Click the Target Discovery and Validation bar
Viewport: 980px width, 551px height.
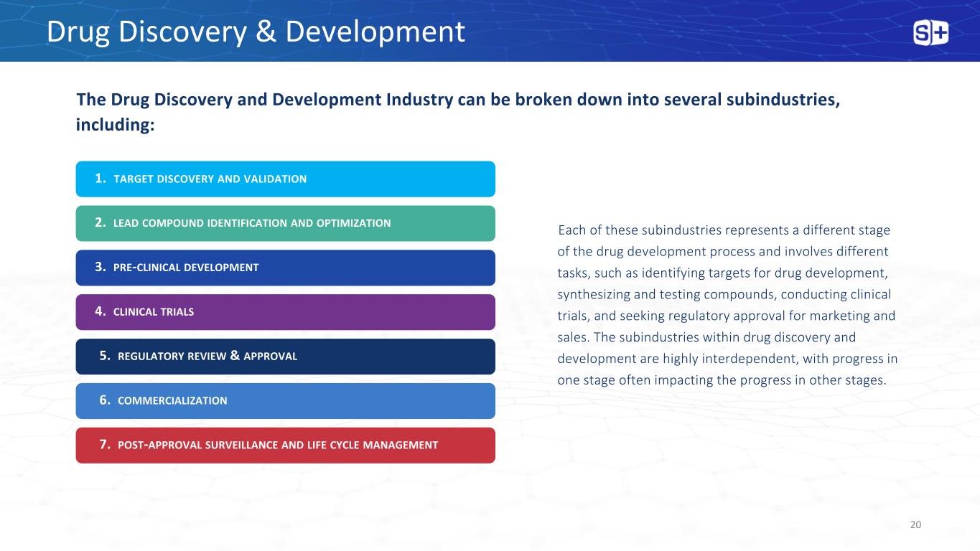285,179
